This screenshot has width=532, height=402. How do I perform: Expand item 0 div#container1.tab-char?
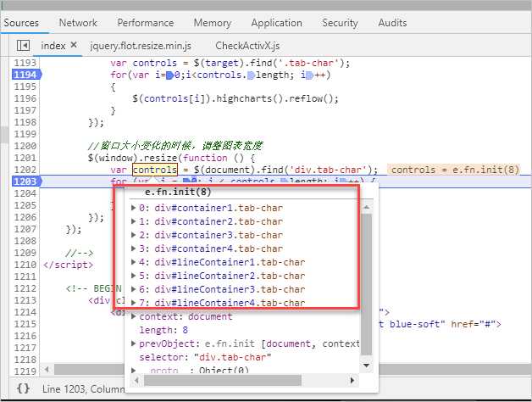coord(134,208)
